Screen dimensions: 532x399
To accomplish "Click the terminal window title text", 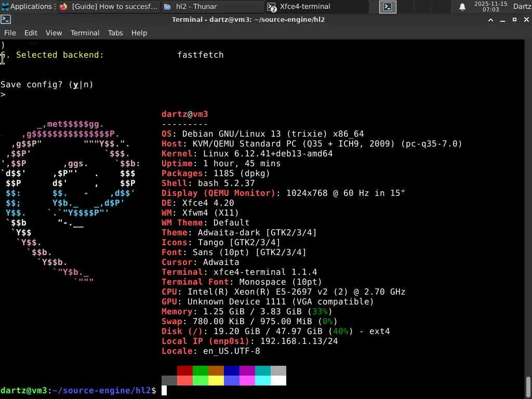I will [248, 20].
